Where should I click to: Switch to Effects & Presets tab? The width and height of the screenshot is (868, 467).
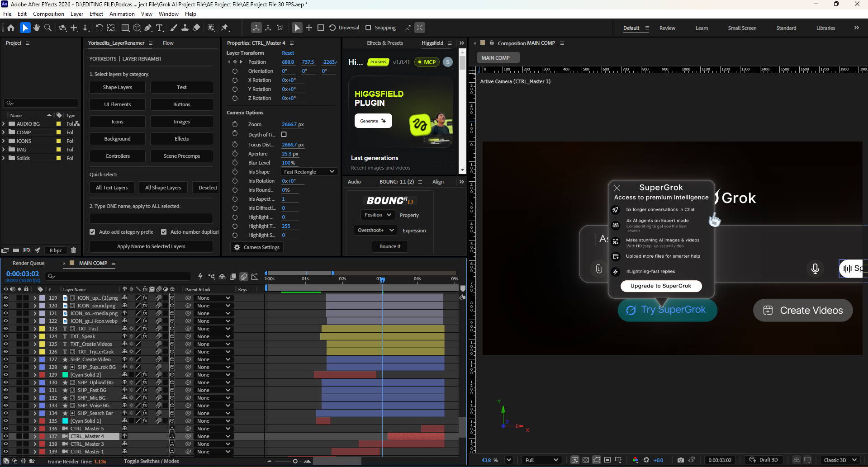pos(385,43)
